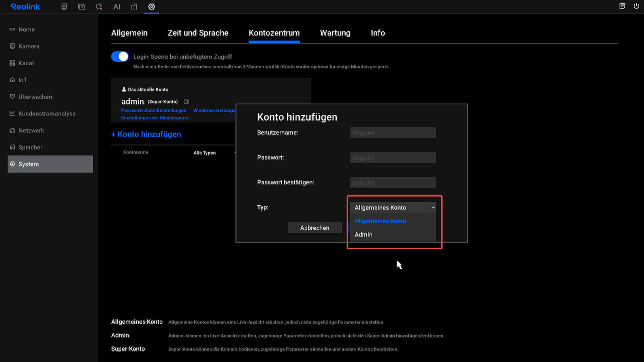The width and height of the screenshot is (644, 362).
Task: Open the playback icon in top bar
Action: click(81, 7)
